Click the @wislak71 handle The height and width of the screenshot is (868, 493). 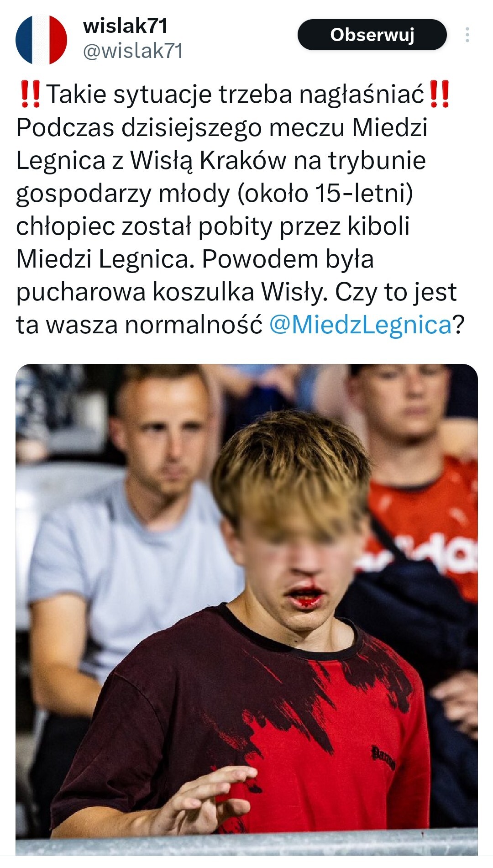[x=133, y=51]
